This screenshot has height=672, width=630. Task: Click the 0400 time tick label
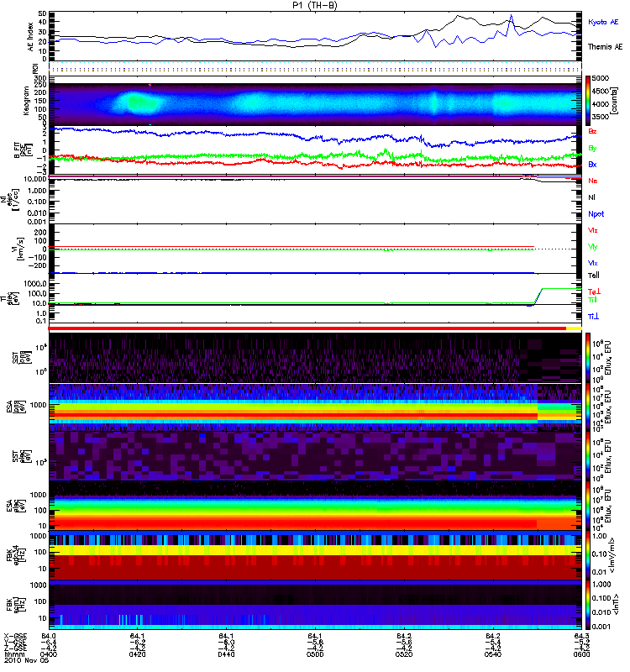(48, 654)
